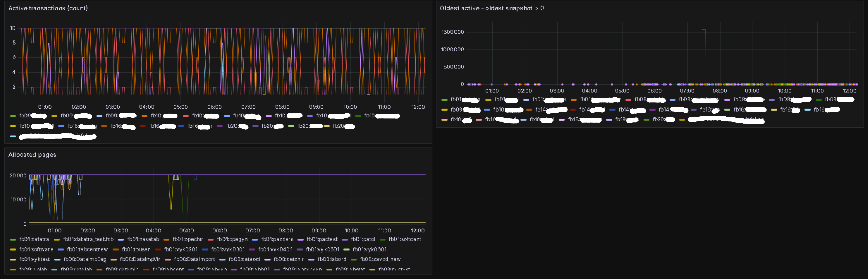Show only the fb01:patol series

[363, 239]
